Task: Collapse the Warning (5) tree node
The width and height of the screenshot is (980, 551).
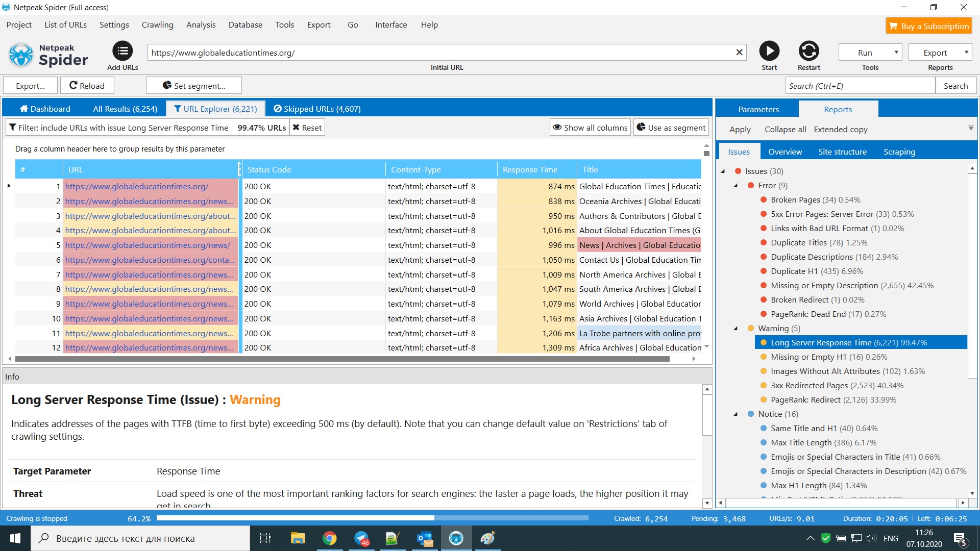Action: pyautogui.click(x=736, y=328)
